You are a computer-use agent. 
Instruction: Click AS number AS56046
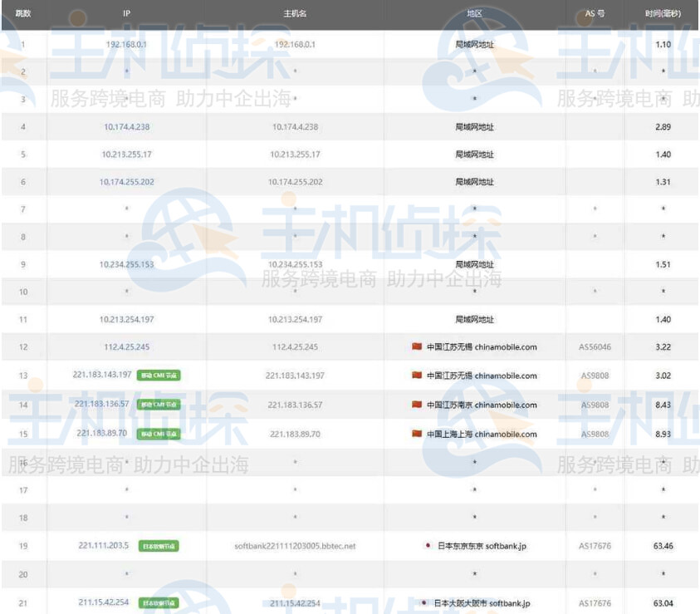click(595, 347)
